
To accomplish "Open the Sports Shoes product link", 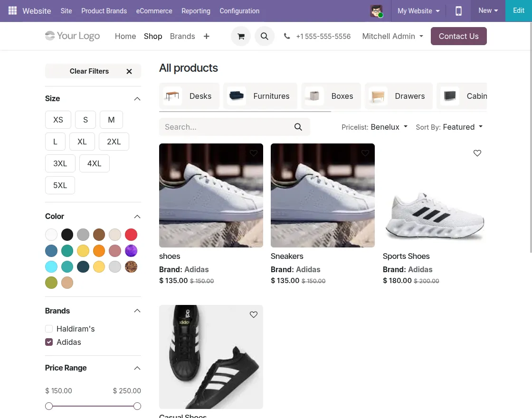I will coord(406,256).
